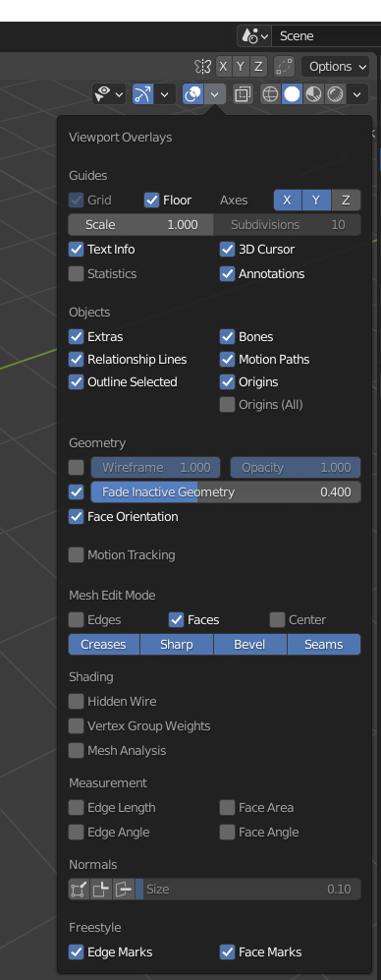Toggle the Creases button
The image size is (381, 980).
coord(104,645)
